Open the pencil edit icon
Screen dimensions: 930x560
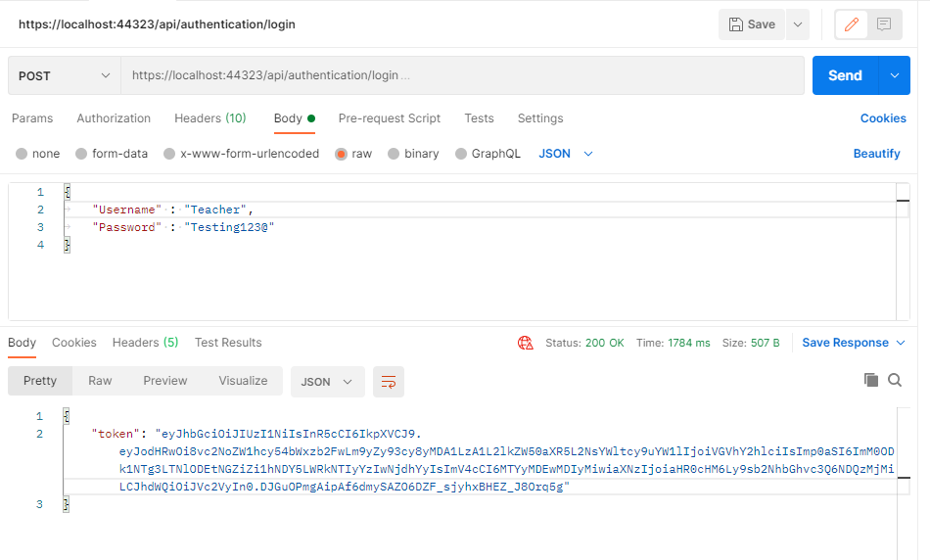[x=851, y=24]
